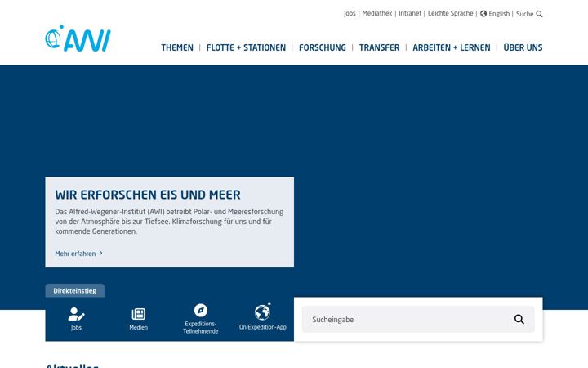Open the On Expedition-App globe icon

tap(262, 312)
